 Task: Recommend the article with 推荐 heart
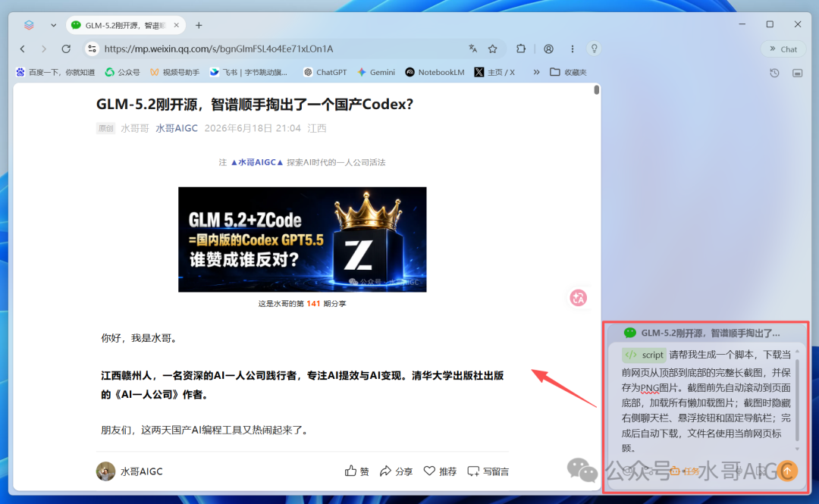coord(440,471)
